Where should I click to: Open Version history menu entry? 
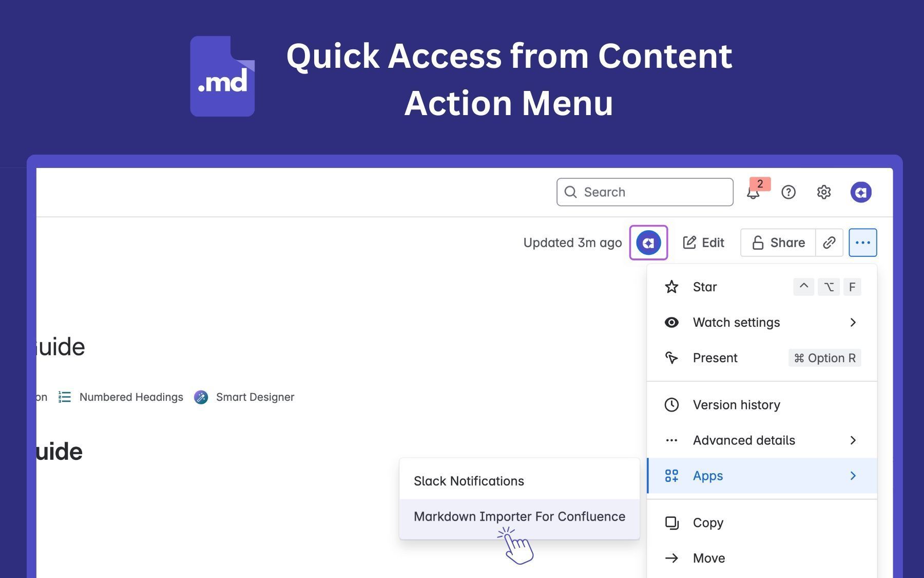pyautogui.click(x=762, y=405)
